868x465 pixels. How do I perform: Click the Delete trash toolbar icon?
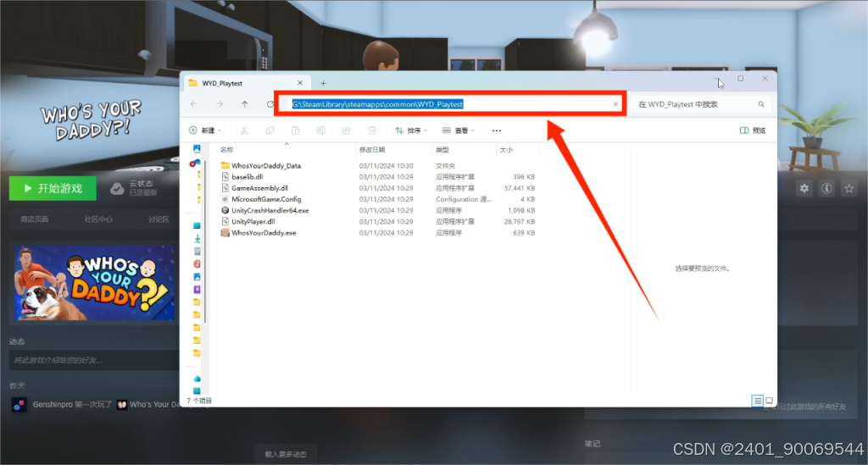pos(372,130)
